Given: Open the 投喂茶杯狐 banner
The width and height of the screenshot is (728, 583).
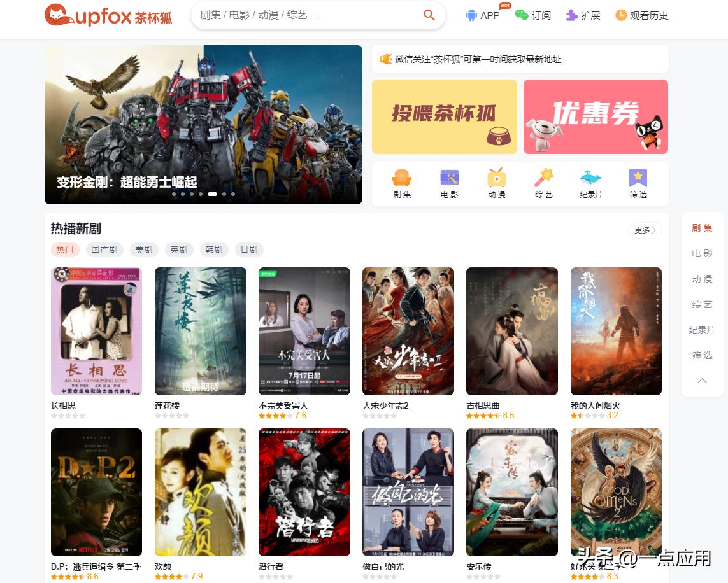Looking at the screenshot, I should point(445,117).
